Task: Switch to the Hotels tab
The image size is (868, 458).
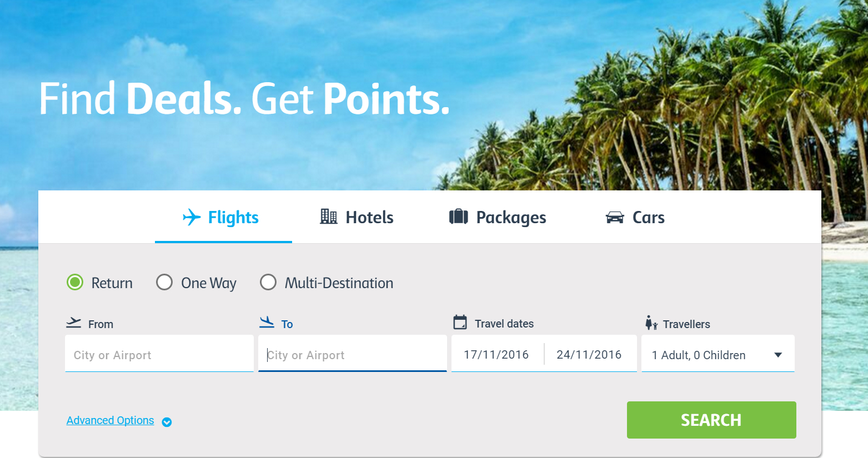Action: tap(369, 217)
